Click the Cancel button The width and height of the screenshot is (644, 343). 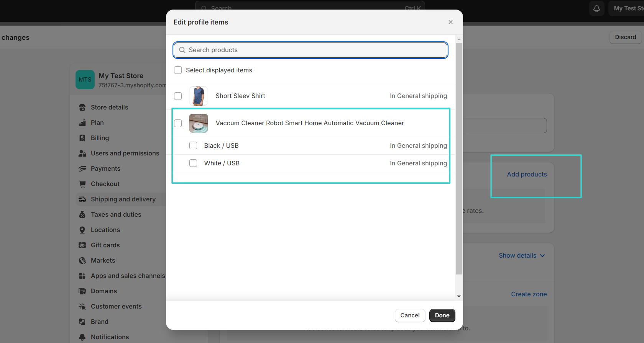pos(410,315)
